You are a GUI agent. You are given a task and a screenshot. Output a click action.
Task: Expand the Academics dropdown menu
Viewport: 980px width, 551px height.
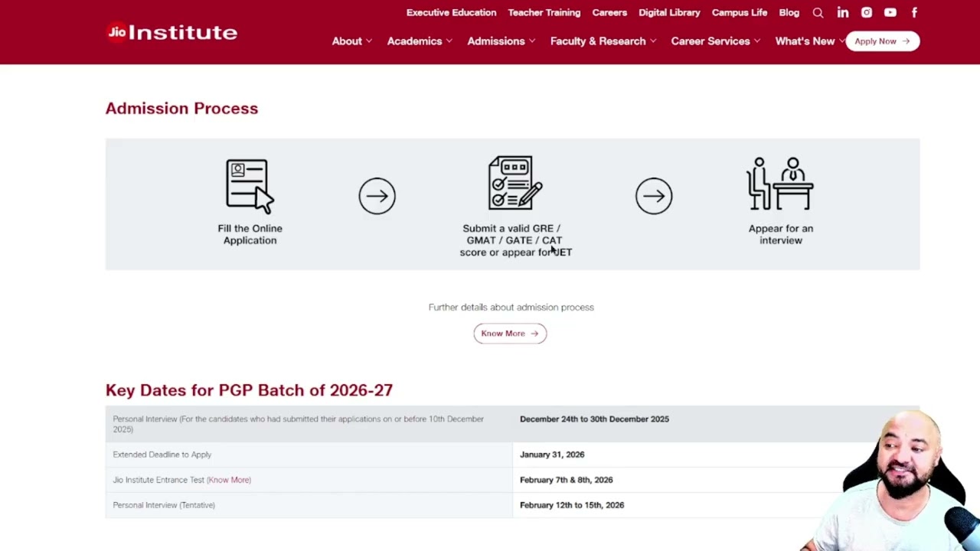click(420, 41)
